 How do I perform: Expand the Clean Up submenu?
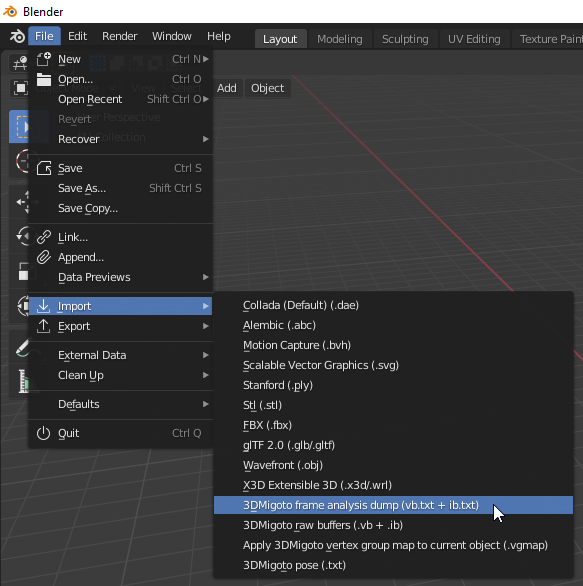[x=206, y=375]
